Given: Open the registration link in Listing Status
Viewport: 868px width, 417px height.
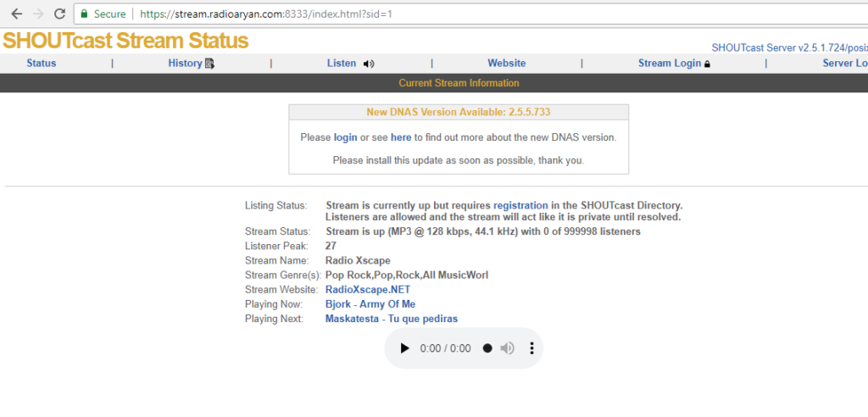Looking at the screenshot, I should [520, 205].
